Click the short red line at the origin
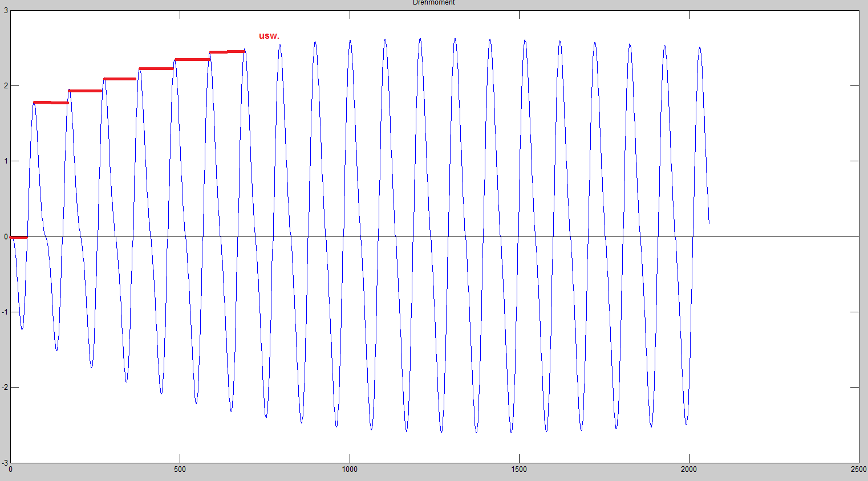 [x=18, y=237]
